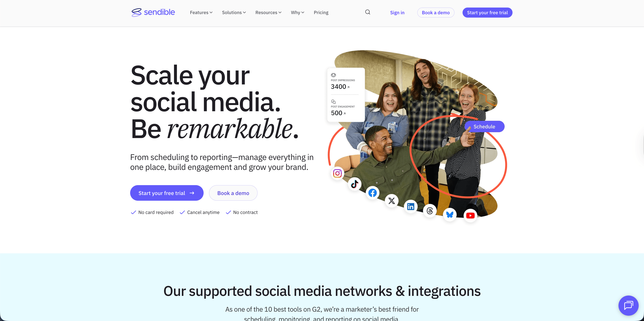Screen dimensions: 644x321
Task: Go to the Pricing page
Action: pos(321,13)
